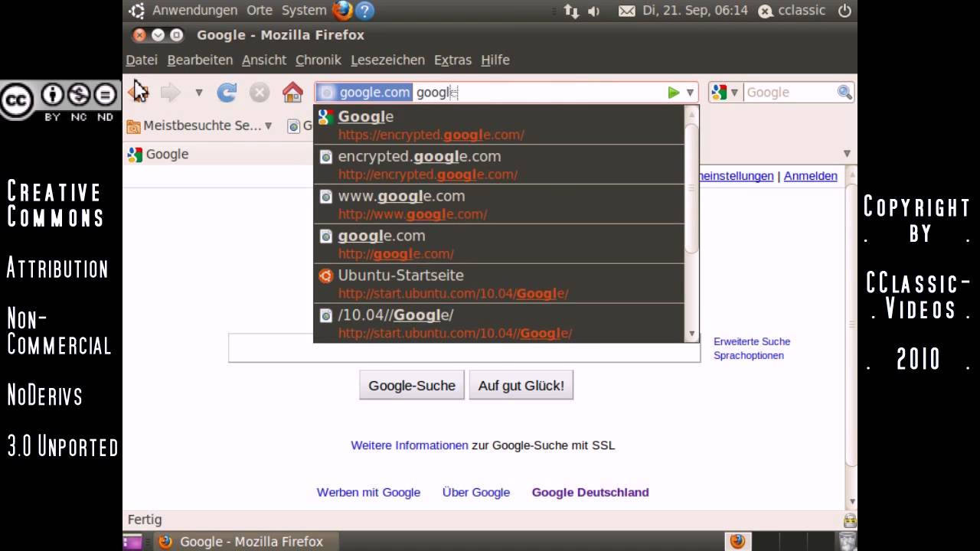Click the Google-Suche button
The image size is (980, 551).
coord(412,386)
